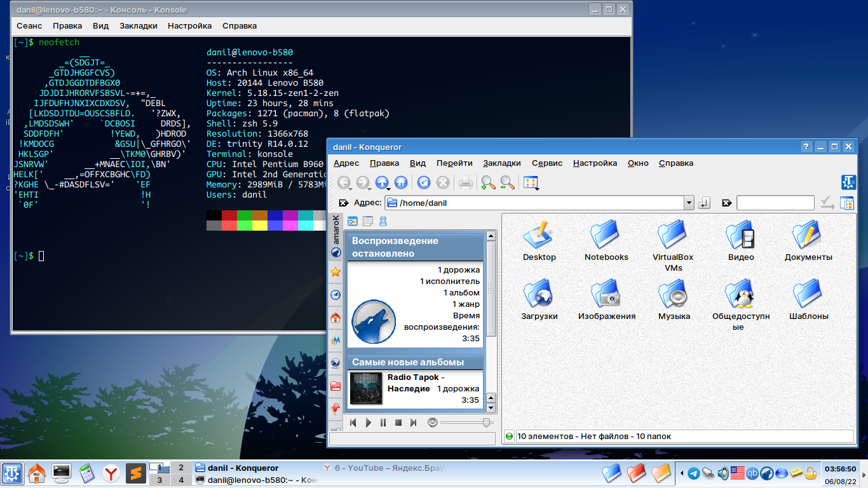Open the History clock tab in sidebar
Viewport: 868px width, 488px height.
[x=336, y=295]
